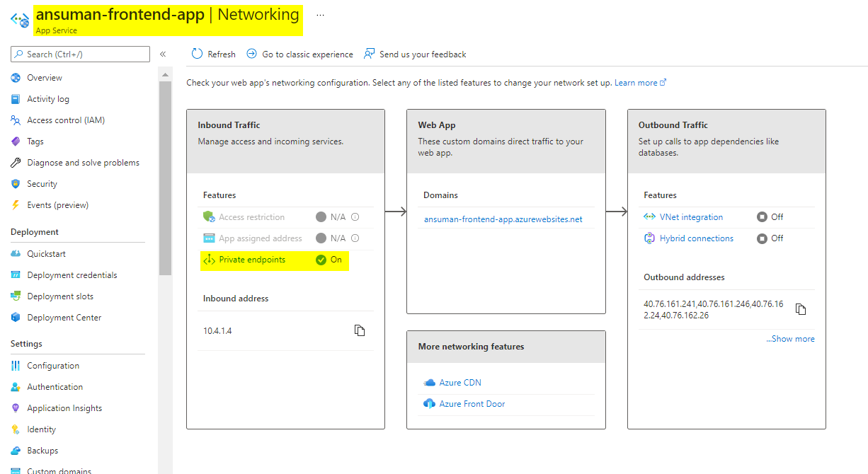Select Deployment slots menu item
868x474 pixels.
click(x=60, y=296)
